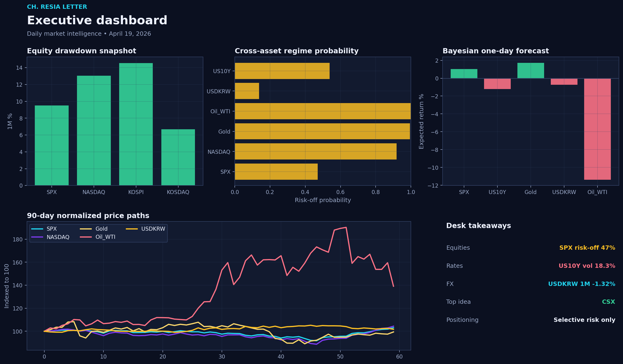
Task: Select the Gold regime probability bar
Action: pyautogui.click(x=322, y=131)
